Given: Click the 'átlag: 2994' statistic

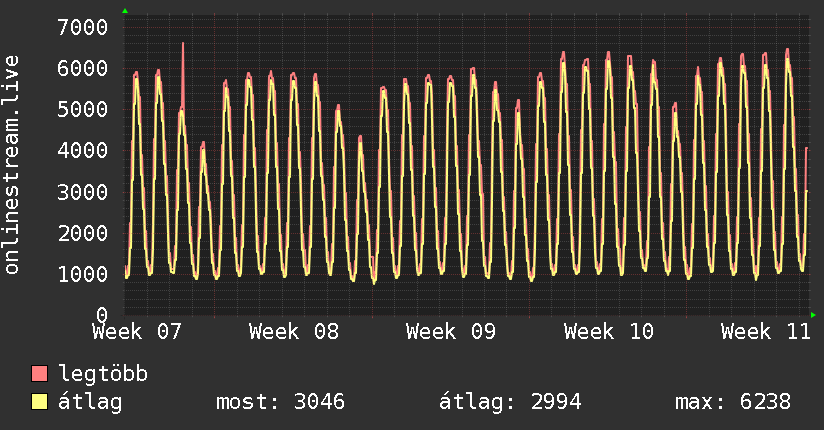Looking at the screenshot, I should tap(510, 402).
